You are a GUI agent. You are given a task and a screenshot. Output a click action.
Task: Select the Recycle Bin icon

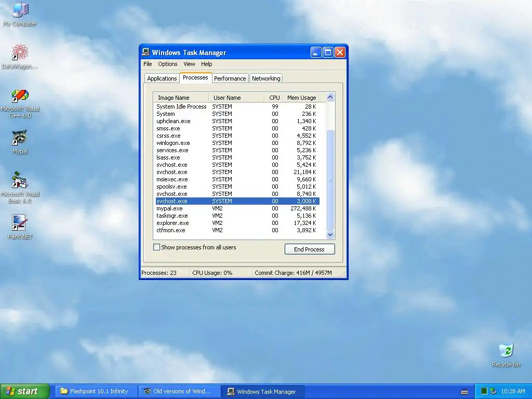click(x=506, y=355)
